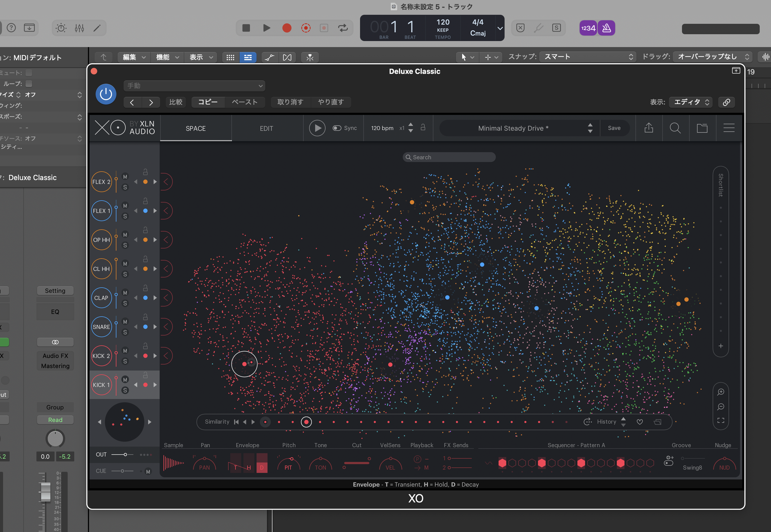The image size is (771, 532).
Task: Click the 比較 compare button
Action: point(176,102)
